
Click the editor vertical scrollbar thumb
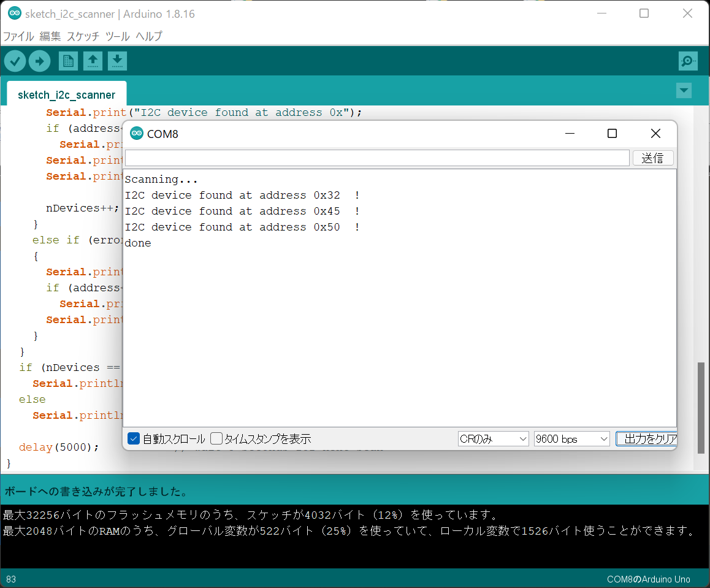pos(701,407)
